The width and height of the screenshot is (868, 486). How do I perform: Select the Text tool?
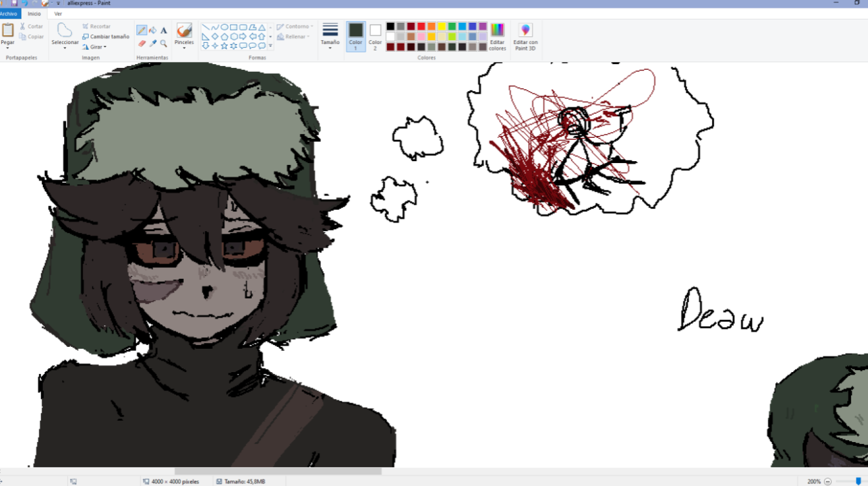tap(164, 30)
